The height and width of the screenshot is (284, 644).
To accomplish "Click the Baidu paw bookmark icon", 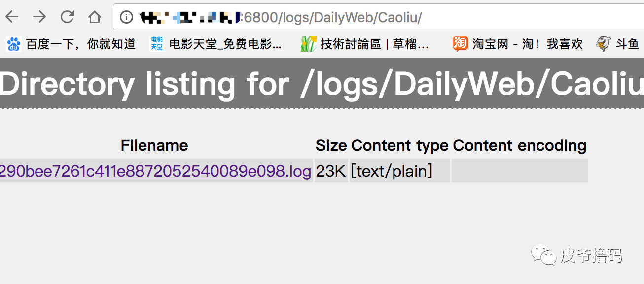I will (x=14, y=44).
